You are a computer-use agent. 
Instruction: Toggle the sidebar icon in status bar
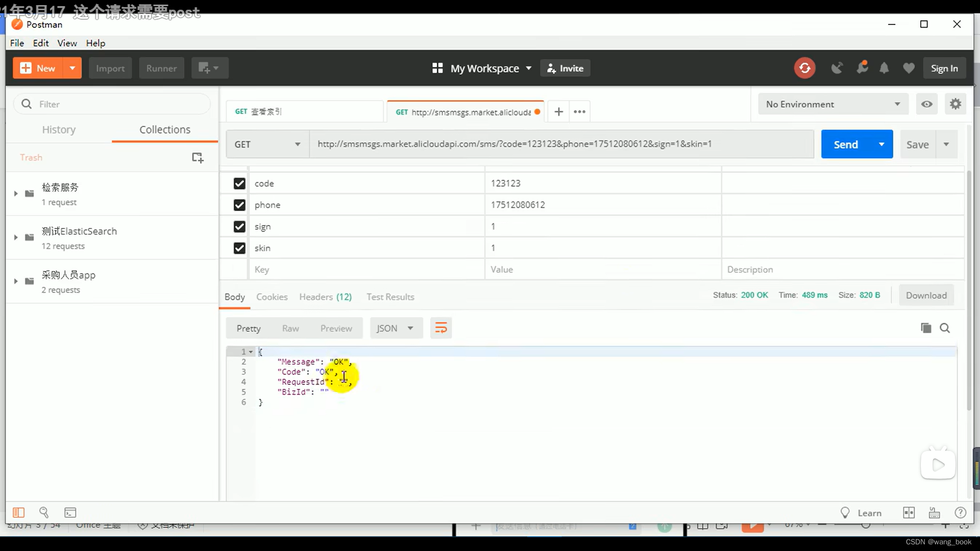tap(18, 512)
